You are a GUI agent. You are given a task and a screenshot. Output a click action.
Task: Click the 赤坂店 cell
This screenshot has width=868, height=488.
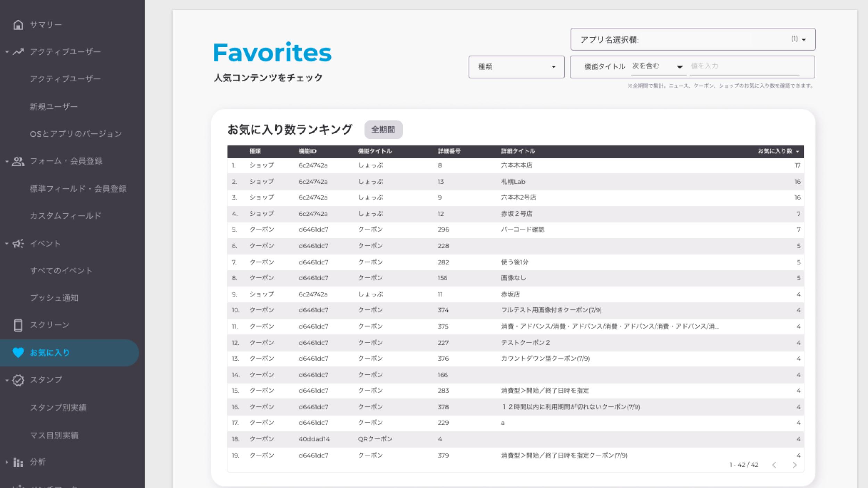(510, 294)
